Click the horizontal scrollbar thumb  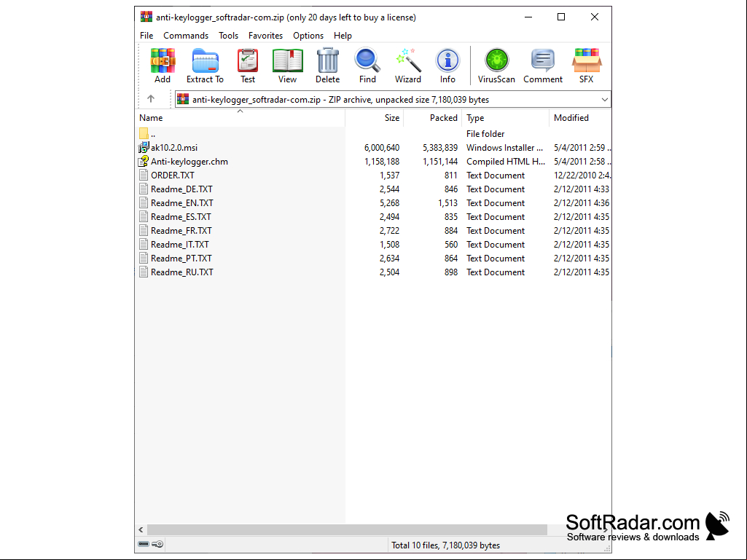tap(348, 529)
